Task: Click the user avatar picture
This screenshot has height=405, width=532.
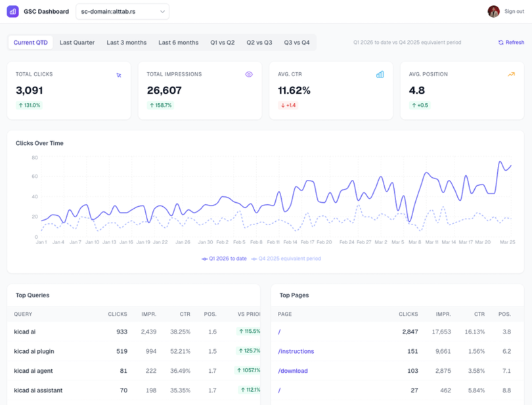Action: (x=493, y=11)
